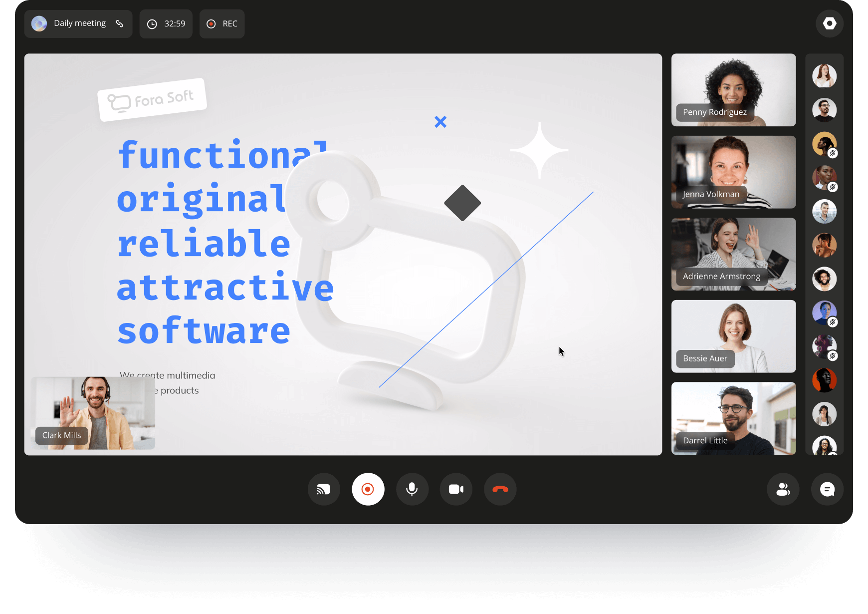Select Jenna Volkman's video tile
Screen dimensions: 868x614
(x=733, y=172)
